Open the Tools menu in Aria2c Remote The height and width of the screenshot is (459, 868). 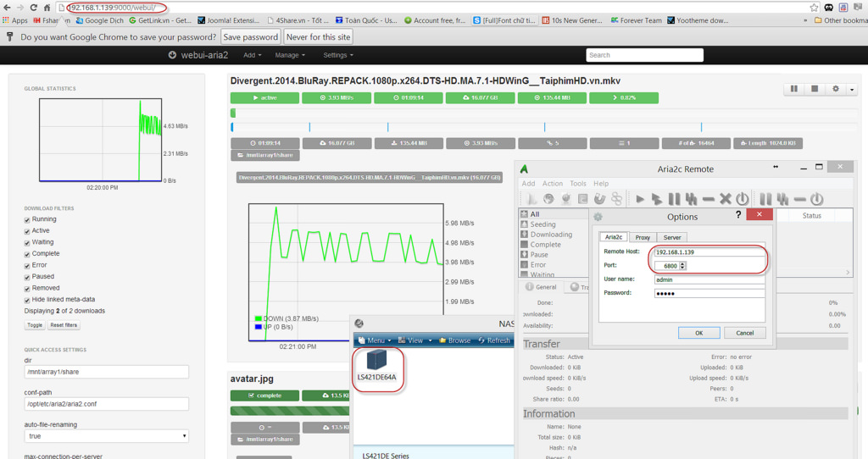click(578, 183)
